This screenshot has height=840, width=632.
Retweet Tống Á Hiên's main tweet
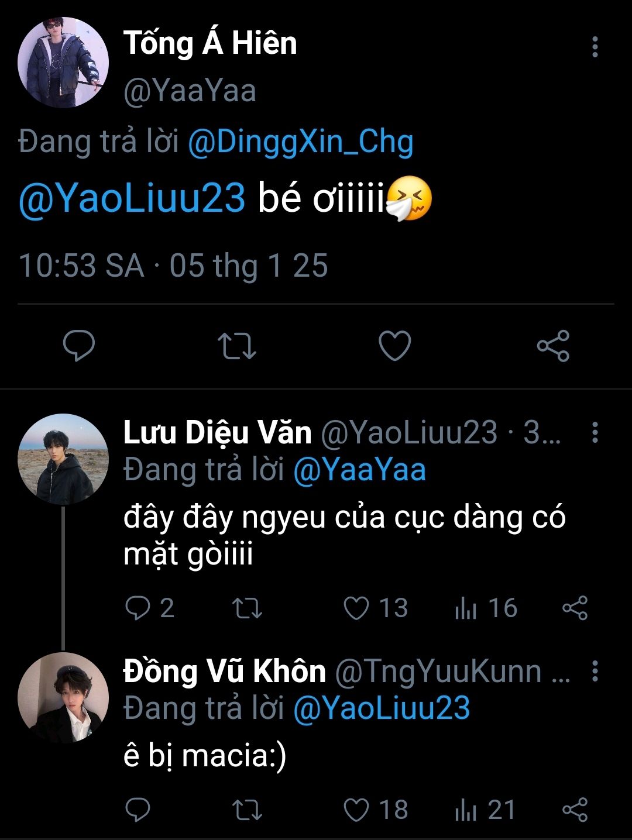click(236, 345)
